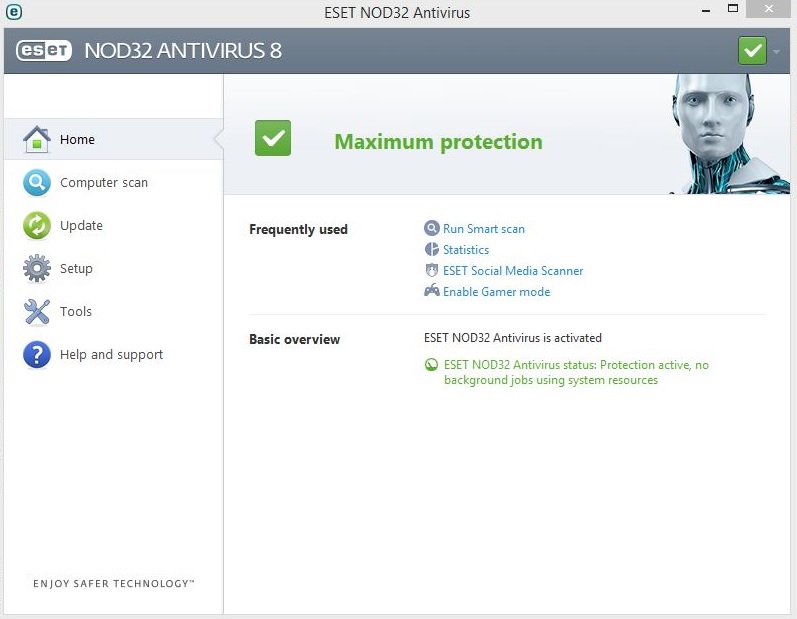
Task: Click the Help and support question icon
Action: (x=37, y=355)
